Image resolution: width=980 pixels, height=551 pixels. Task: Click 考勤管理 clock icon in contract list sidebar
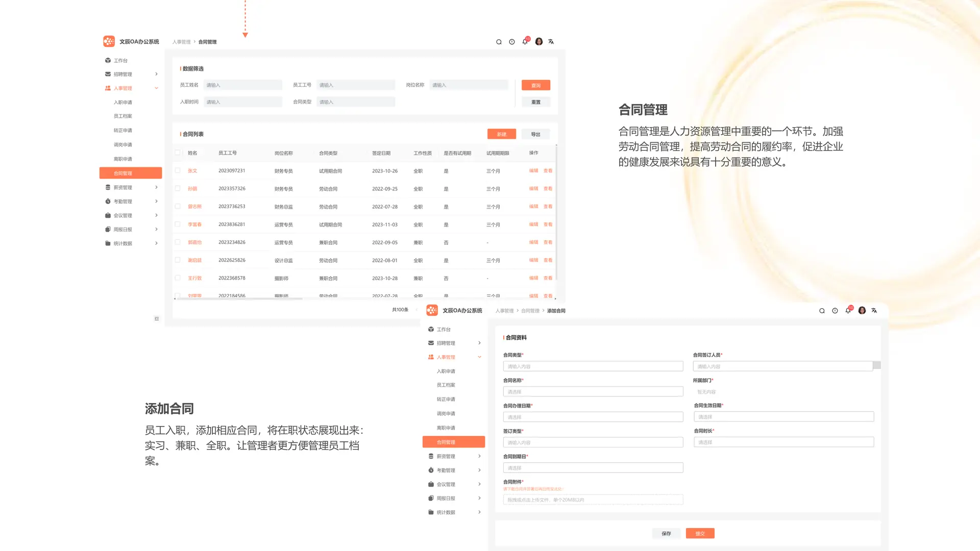(x=108, y=201)
